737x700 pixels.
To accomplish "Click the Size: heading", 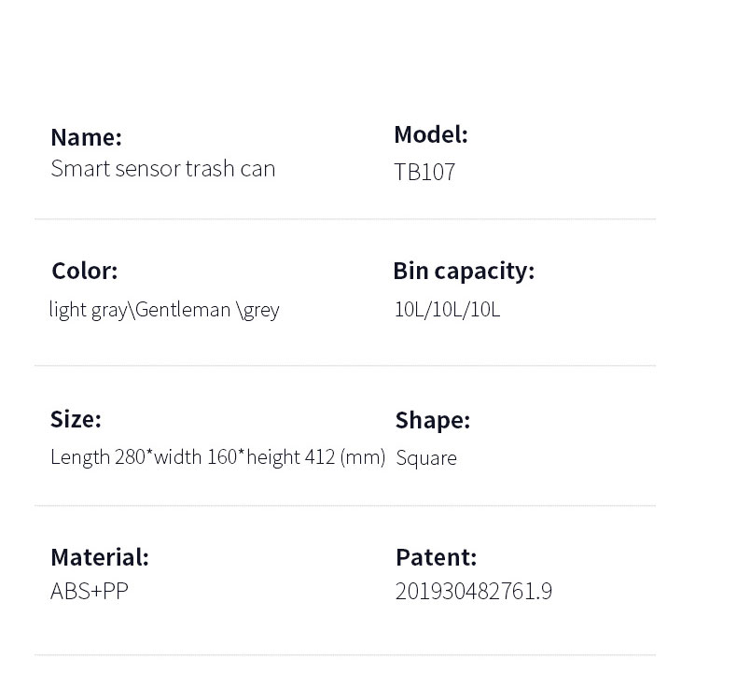I will pos(76,419).
